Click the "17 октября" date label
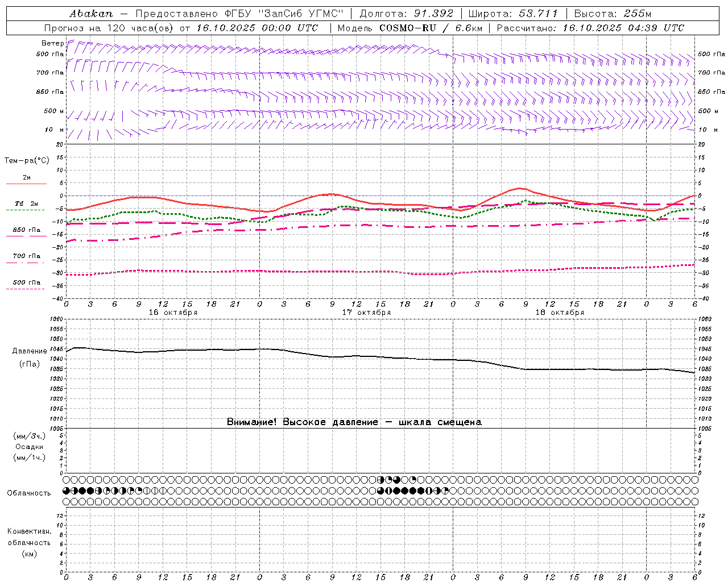Screen dimensions: 728x582 pos(366,313)
